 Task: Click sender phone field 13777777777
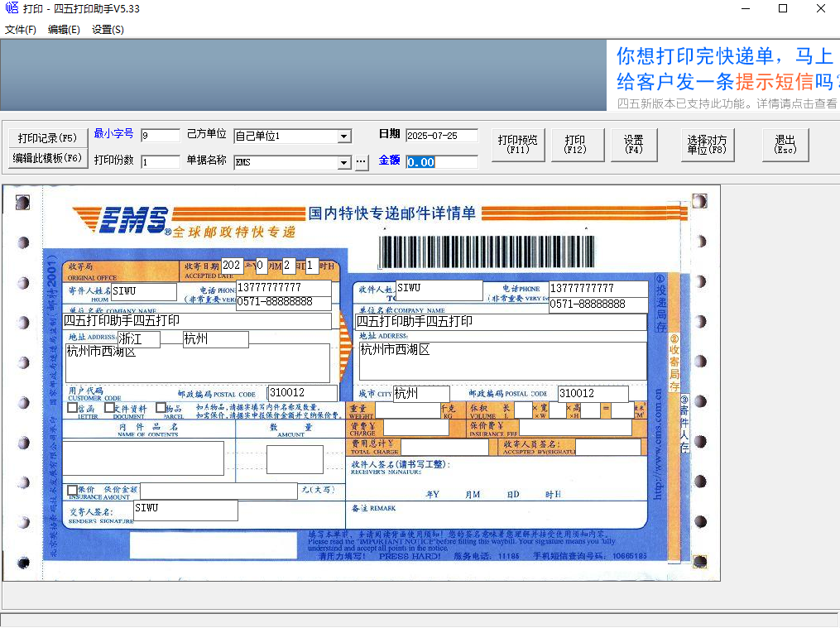click(283, 287)
